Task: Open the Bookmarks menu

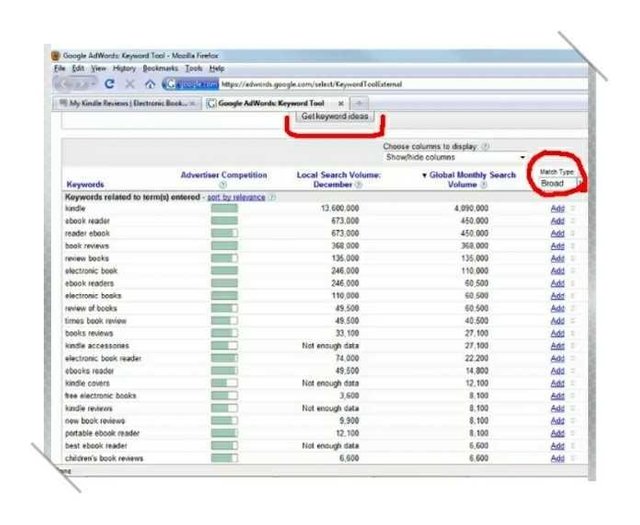Action: coord(160,68)
